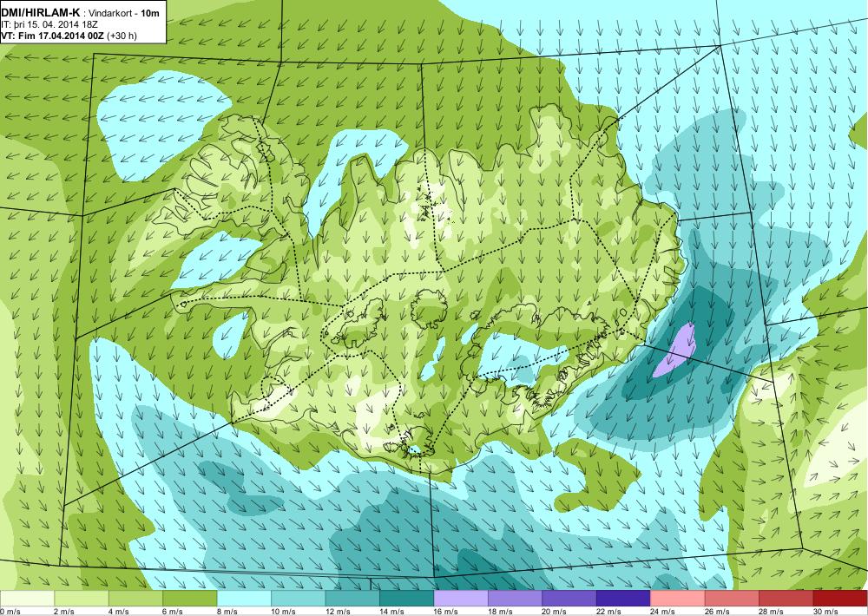Screen dimensions: 868x616
Task: Click the 'DMI/HIRLAM-K' model title
Action: click(x=40, y=11)
